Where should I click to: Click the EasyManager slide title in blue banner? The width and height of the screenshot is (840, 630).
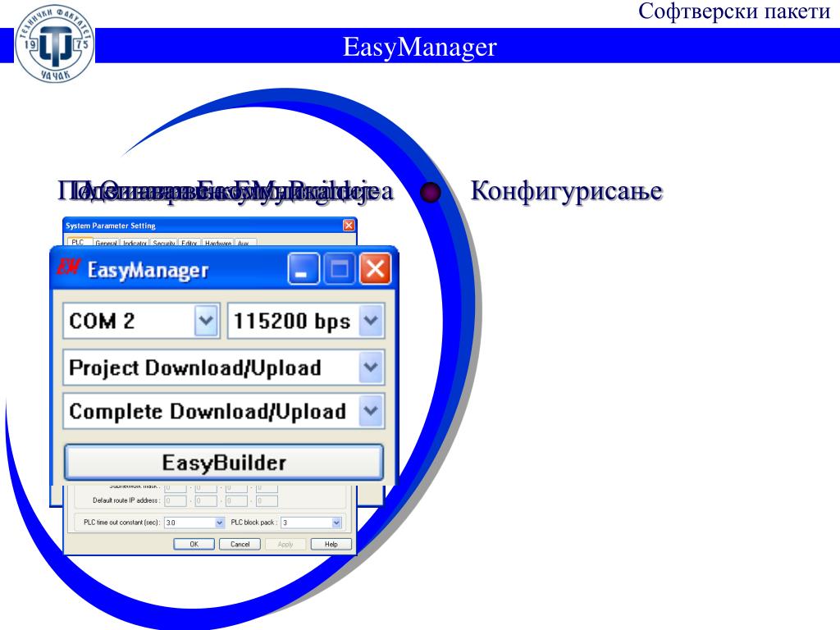(x=420, y=47)
